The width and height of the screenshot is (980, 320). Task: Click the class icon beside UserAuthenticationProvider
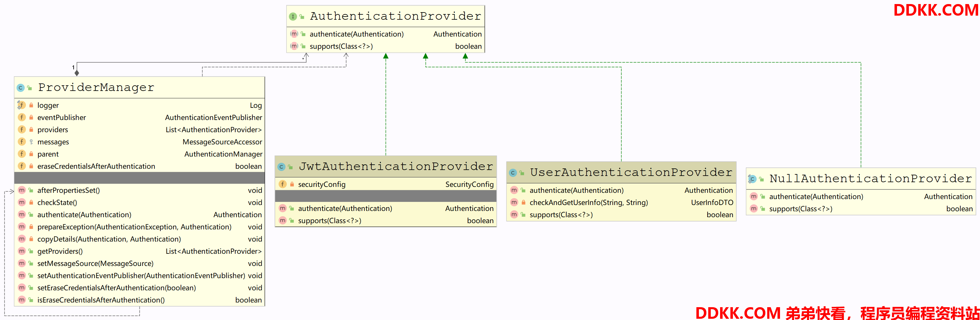point(512,173)
